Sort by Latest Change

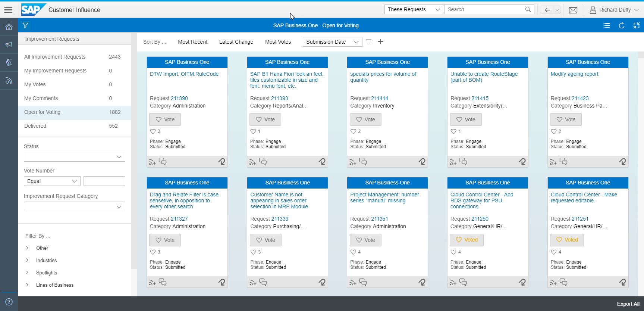coord(236,42)
